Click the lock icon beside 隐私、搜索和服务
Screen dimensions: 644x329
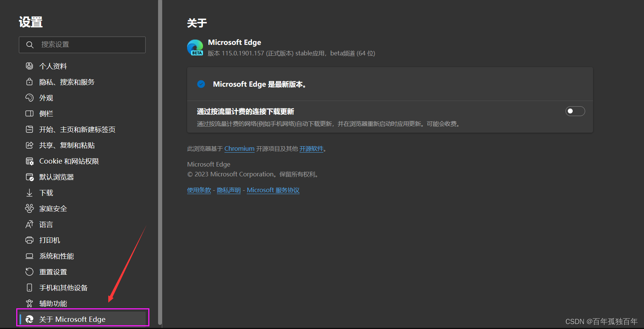click(x=29, y=82)
